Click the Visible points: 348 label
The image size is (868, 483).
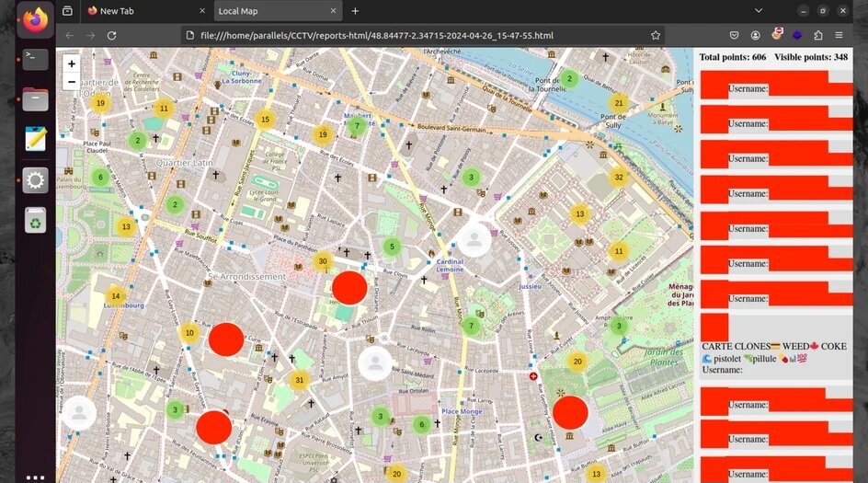coord(811,57)
